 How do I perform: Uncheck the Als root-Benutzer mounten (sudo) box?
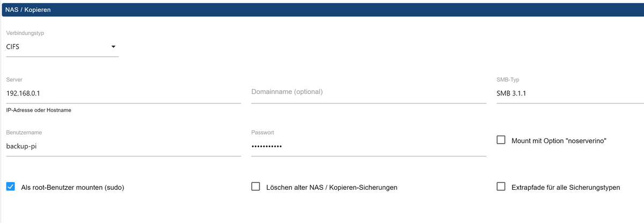coord(11,187)
